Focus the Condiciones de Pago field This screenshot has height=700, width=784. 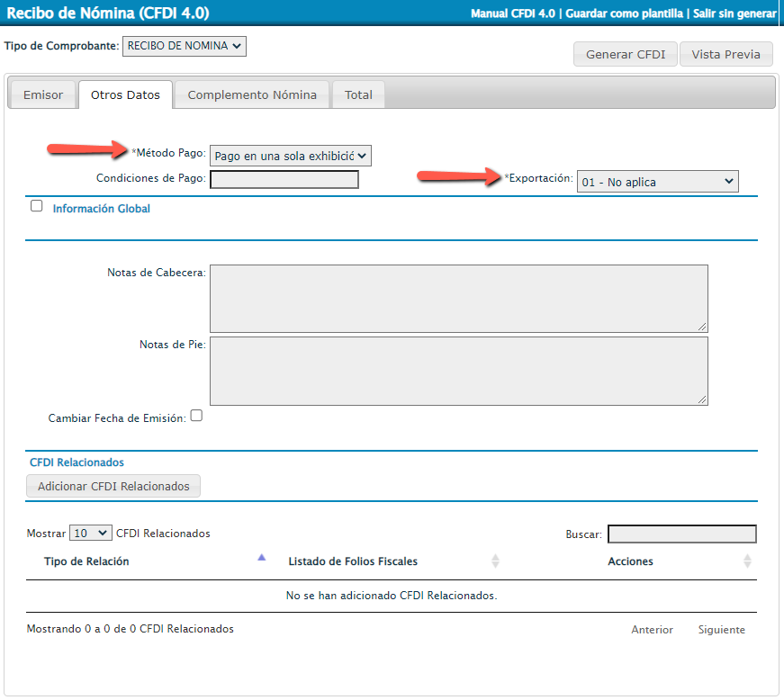(284, 179)
